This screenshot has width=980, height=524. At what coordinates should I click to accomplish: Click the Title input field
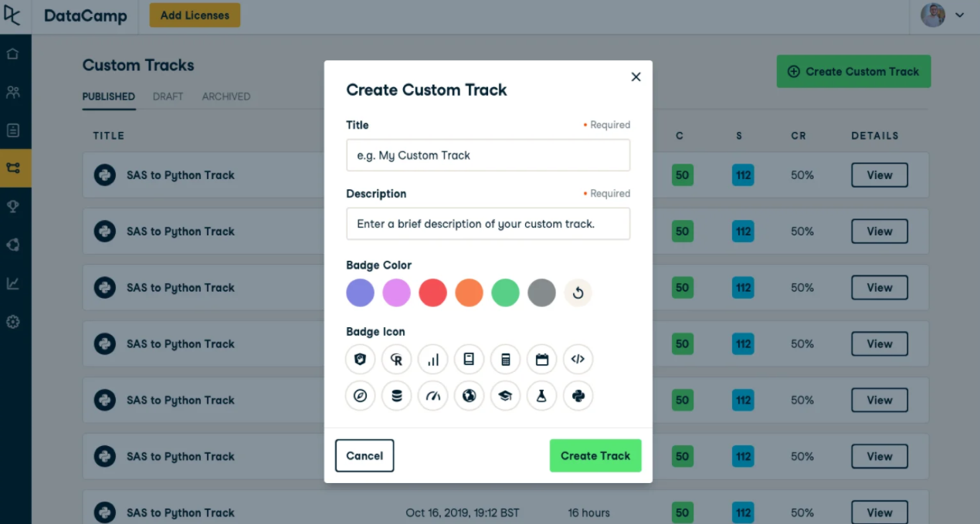click(x=488, y=155)
